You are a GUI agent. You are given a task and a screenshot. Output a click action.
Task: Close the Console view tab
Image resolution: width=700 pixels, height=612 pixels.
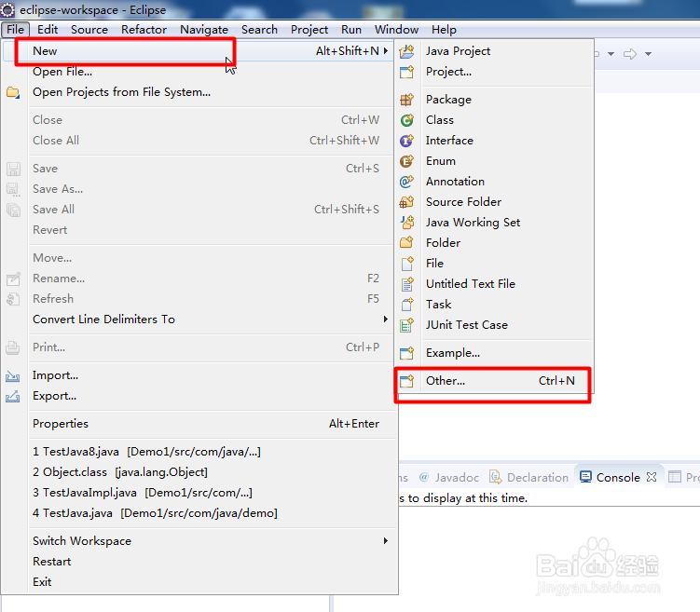(x=652, y=477)
